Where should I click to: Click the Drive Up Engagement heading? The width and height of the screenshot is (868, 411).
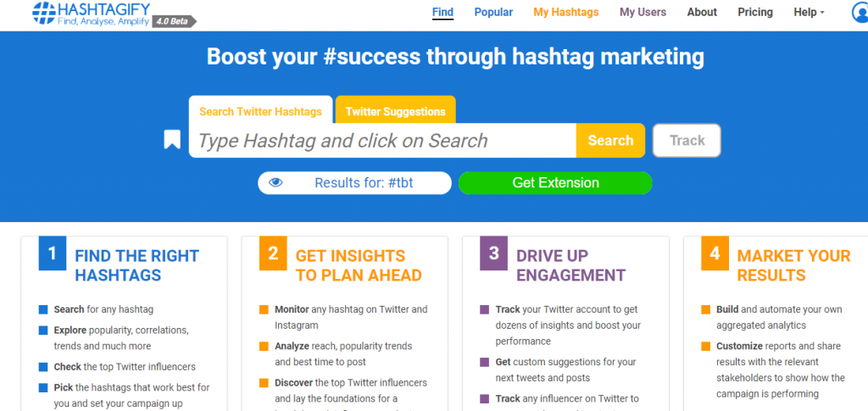tap(570, 265)
